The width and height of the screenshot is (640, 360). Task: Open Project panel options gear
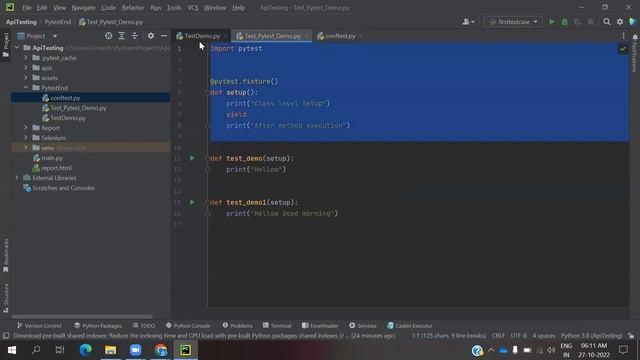(151, 36)
